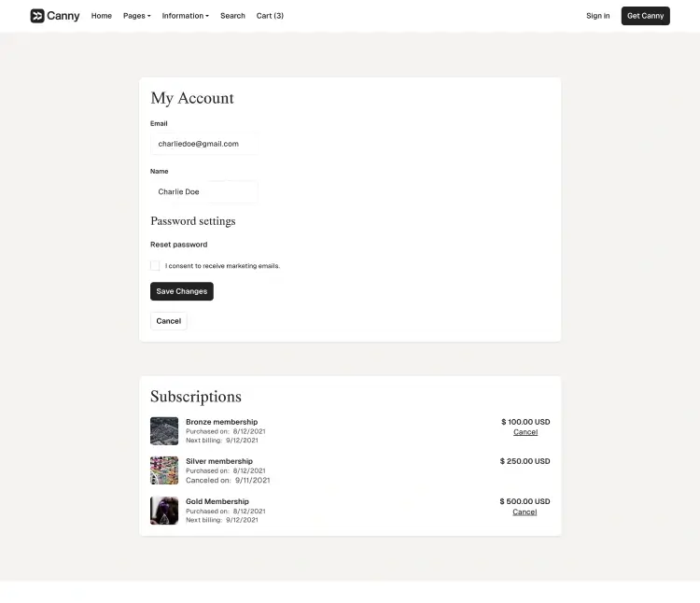Open the Gold Membership thumbnail
Screen dimensions: 700x603
pos(164,511)
